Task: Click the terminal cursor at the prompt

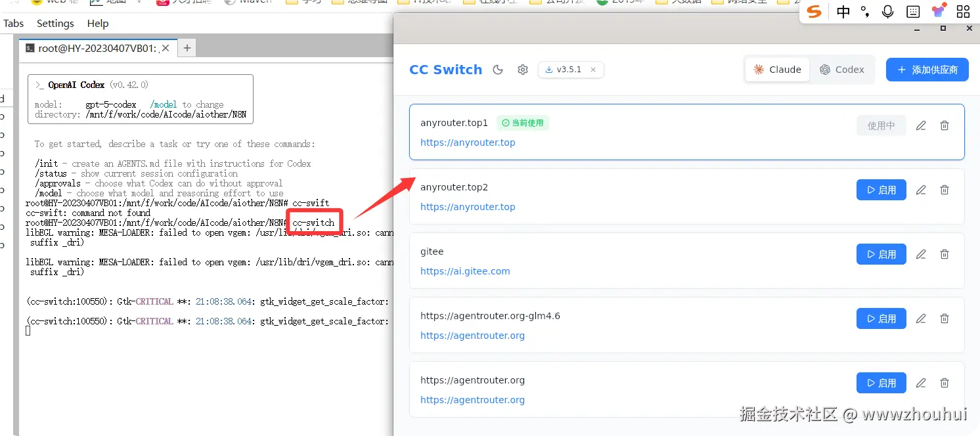Action: tap(28, 331)
